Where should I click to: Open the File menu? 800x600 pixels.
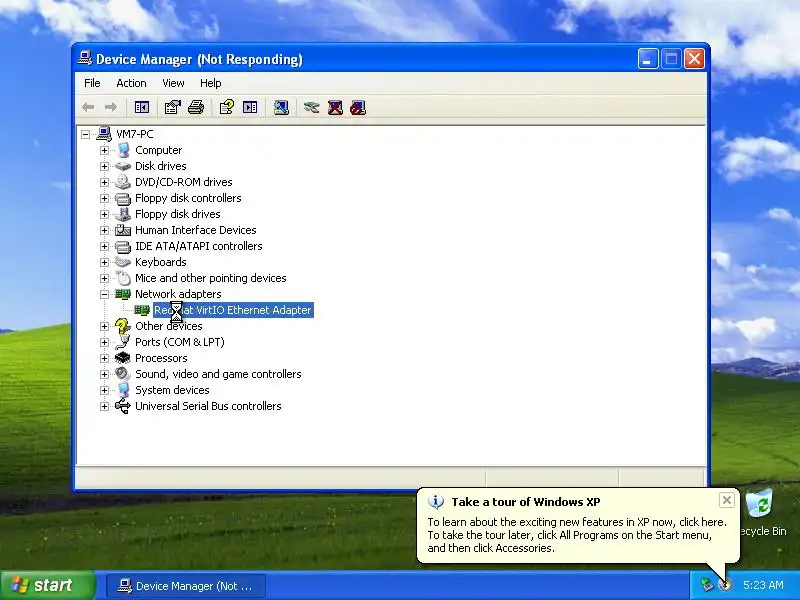click(92, 83)
